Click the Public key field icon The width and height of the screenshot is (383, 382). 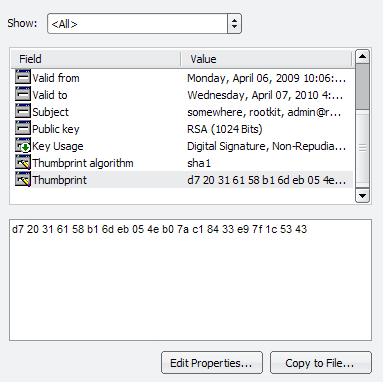(23, 128)
